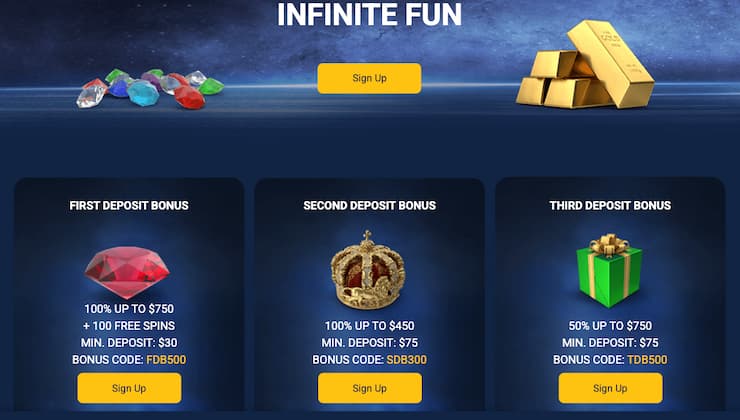Sign up for the Second Deposit Bonus

370,388
